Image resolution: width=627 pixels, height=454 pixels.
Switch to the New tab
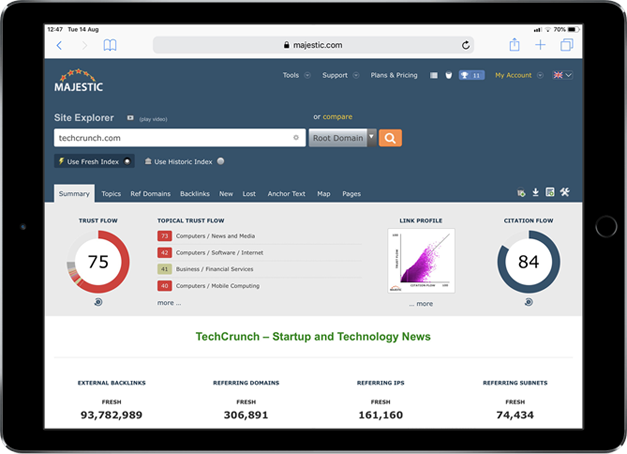click(226, 194)
